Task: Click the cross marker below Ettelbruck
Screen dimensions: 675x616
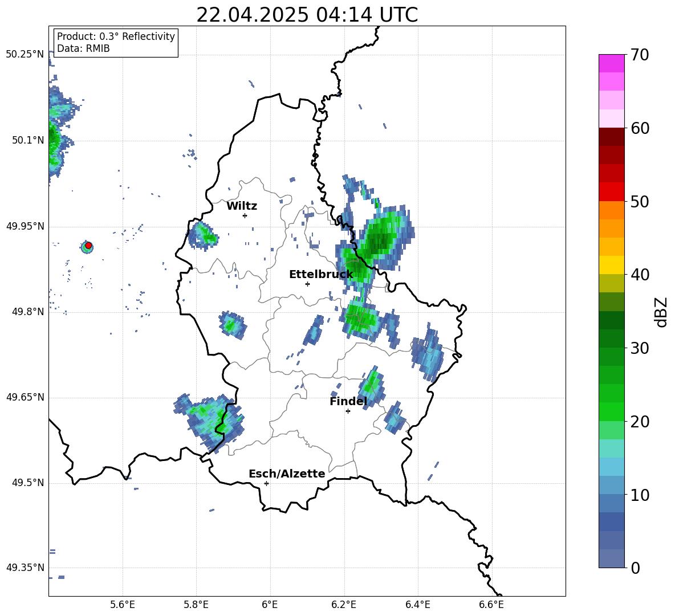Action: [307, 284]
